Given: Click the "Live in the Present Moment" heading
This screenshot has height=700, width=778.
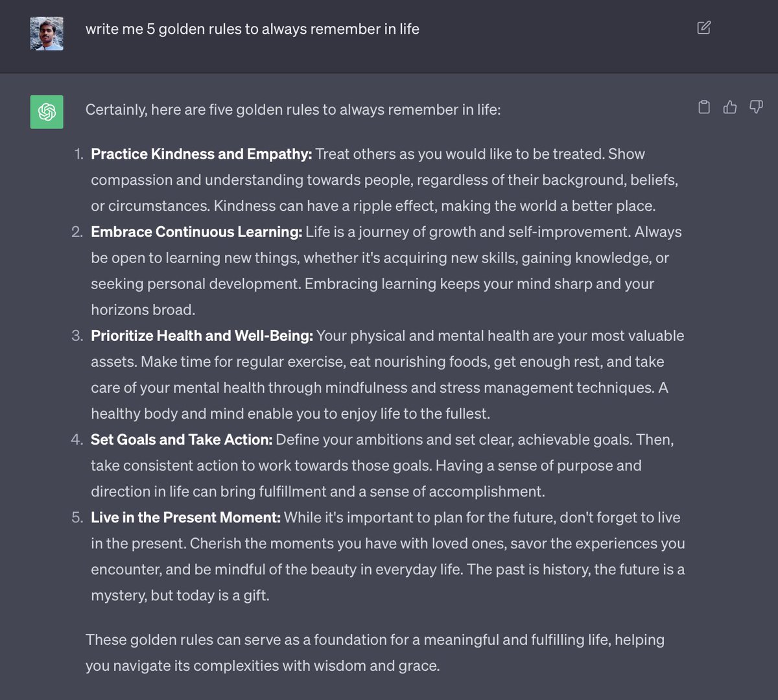Looking at the screenshot, I should coord(185,517).
